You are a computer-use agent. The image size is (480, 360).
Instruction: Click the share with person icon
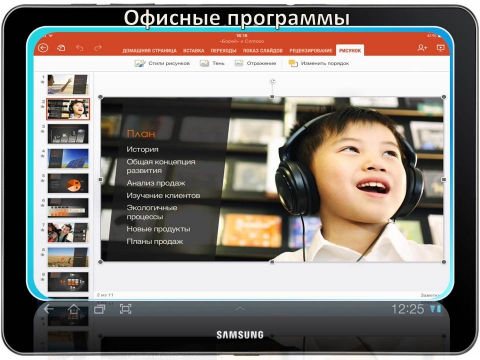pos(422,48)
